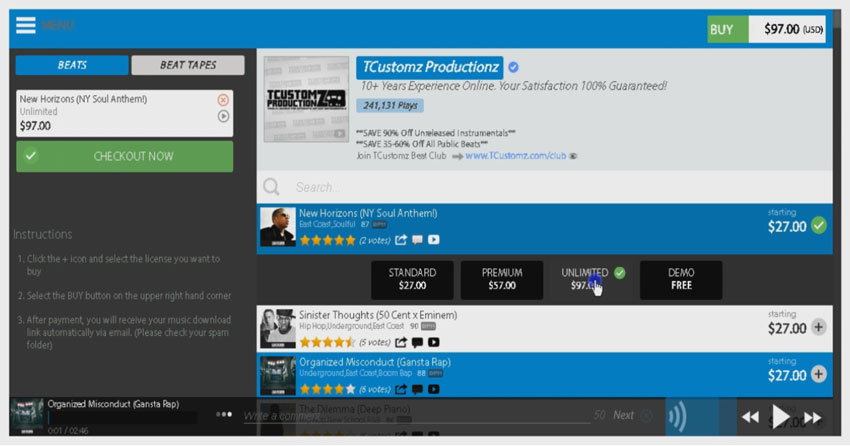Screen dimensions: 850x446
Task: Open the www.TCustomz.com/club link
Action: 516,156
